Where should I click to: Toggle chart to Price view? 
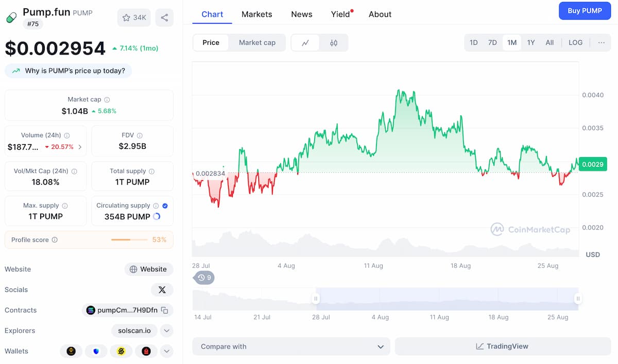[211, 43]
